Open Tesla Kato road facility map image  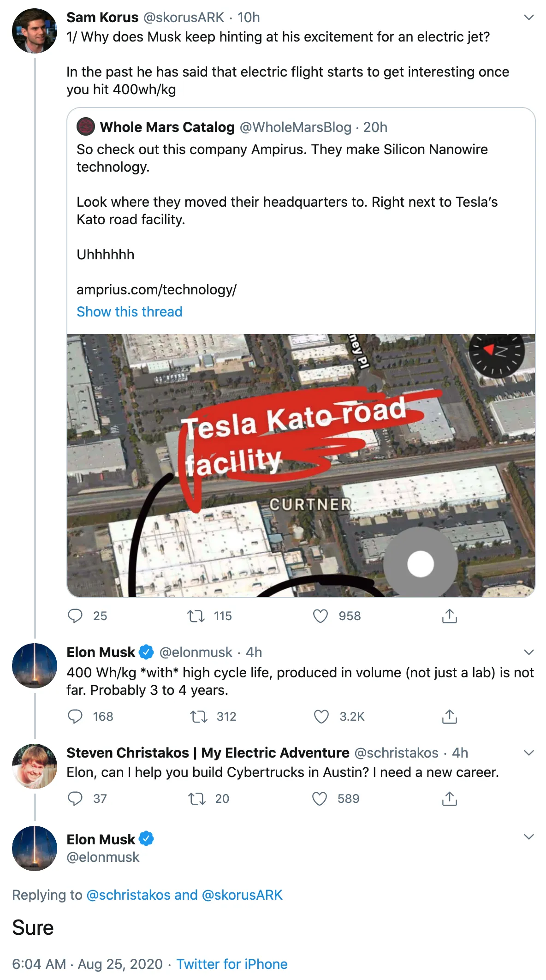301,466
